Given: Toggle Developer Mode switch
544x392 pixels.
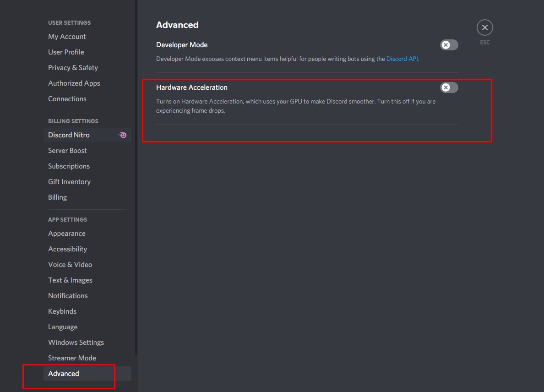Looking at the screenshot, I should [x=449, y=45].
